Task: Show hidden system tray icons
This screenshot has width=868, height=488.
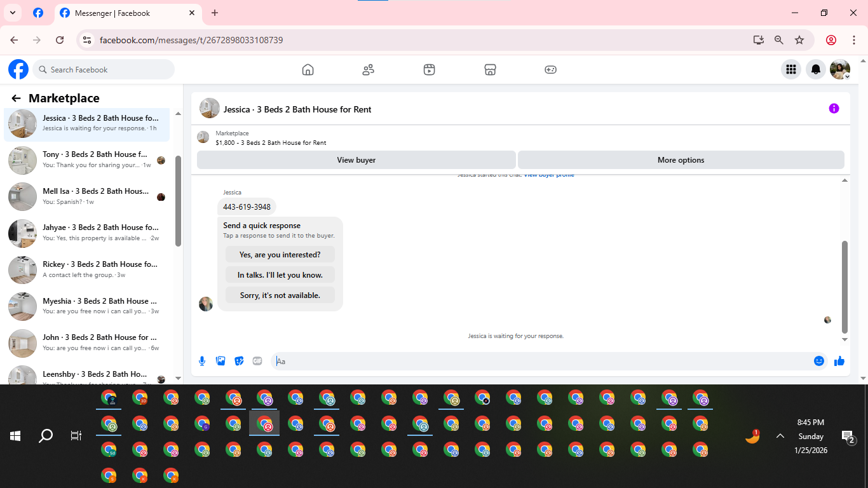Action: click(780, 436)
